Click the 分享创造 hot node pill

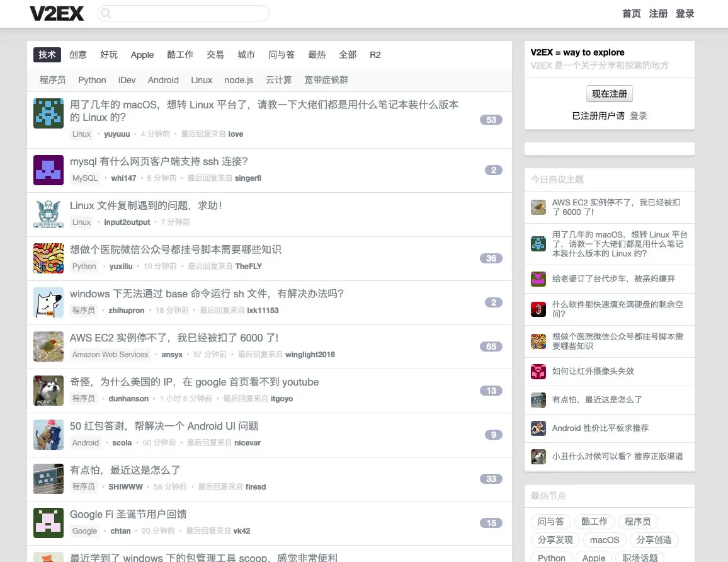click(x=654, y=540)
